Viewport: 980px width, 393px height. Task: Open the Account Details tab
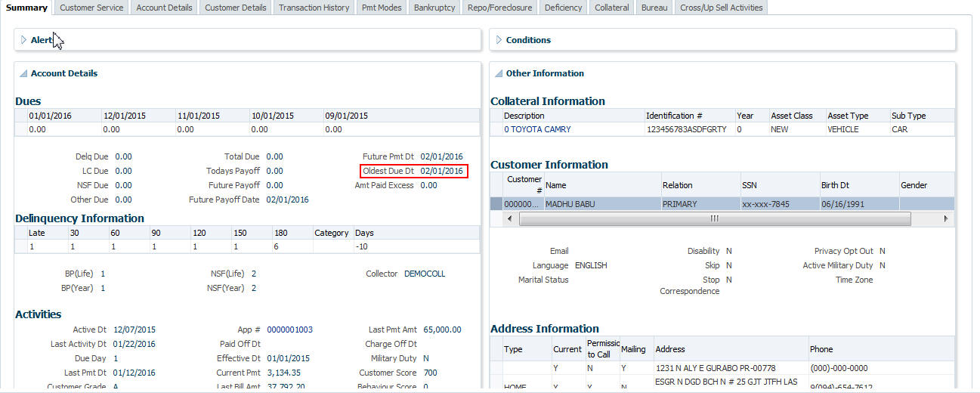click(x=164, y=8)
